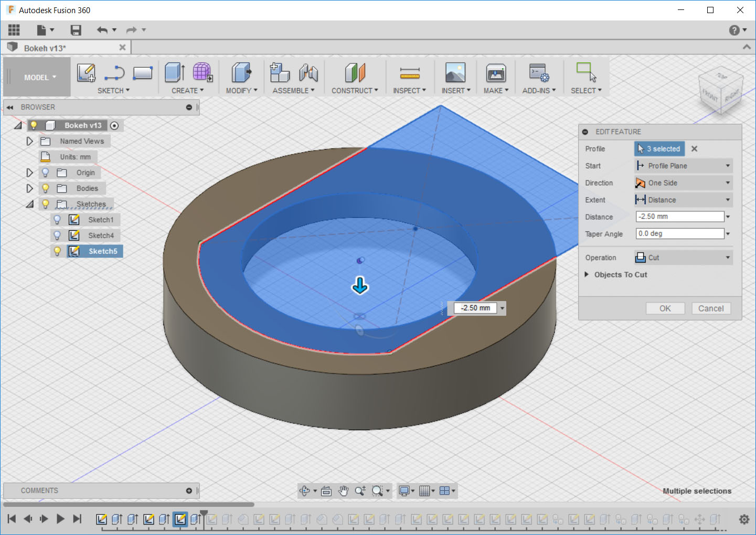Open the timeline settings gear

point(744,519)
